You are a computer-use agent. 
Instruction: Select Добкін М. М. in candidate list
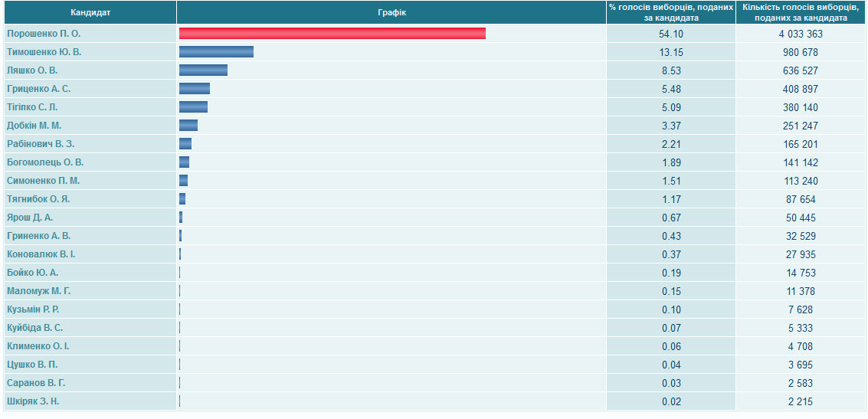pyautogui.click(x=34, y=126)
